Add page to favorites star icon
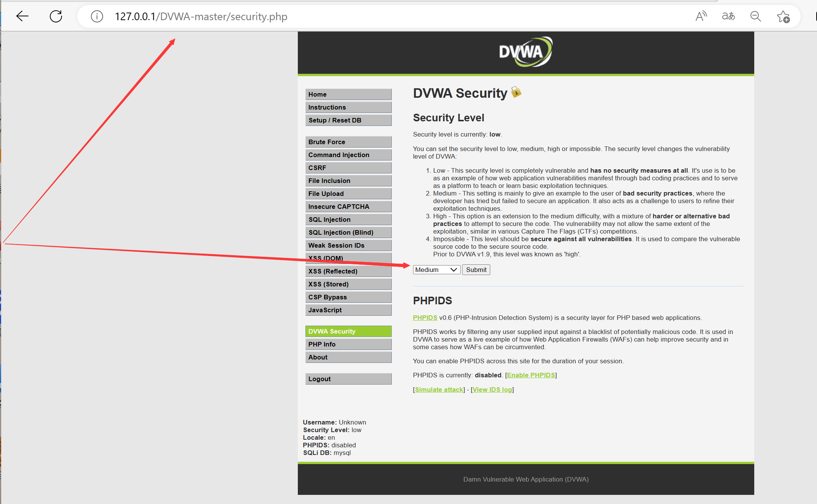This screenshot has height=504, width=817. (x=783, y=16)
